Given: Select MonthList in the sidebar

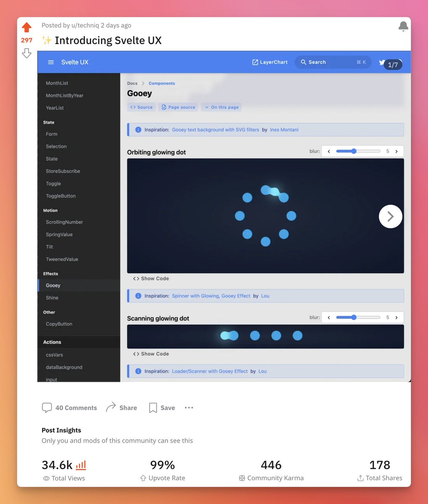Looking at the screenshot, I should pyautogui.click(x=57, y=83).
